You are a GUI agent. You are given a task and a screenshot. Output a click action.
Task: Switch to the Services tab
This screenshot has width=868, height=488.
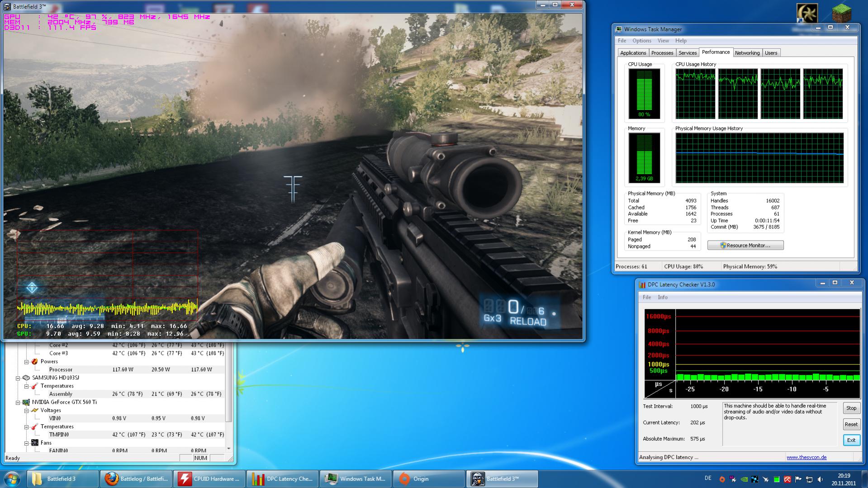coord(688,53)
